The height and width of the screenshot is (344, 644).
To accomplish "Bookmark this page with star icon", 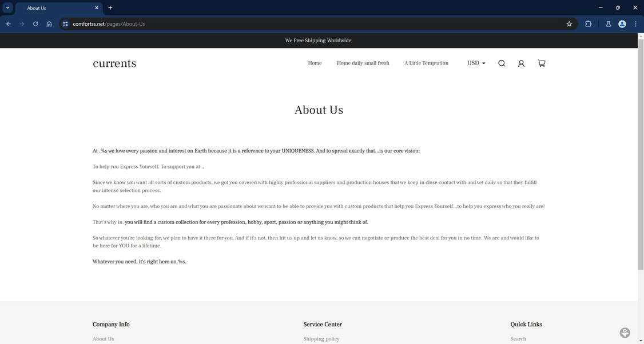I will tap(569, 24).
